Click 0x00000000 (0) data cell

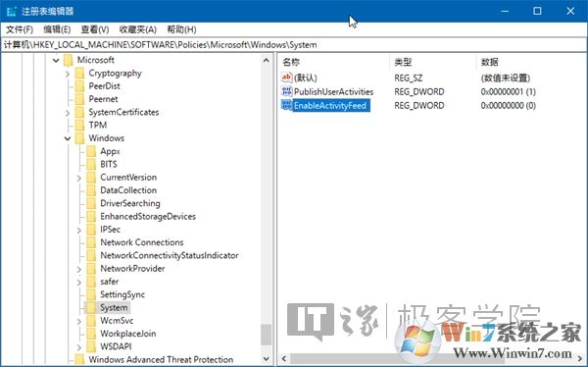coord(508,106)
